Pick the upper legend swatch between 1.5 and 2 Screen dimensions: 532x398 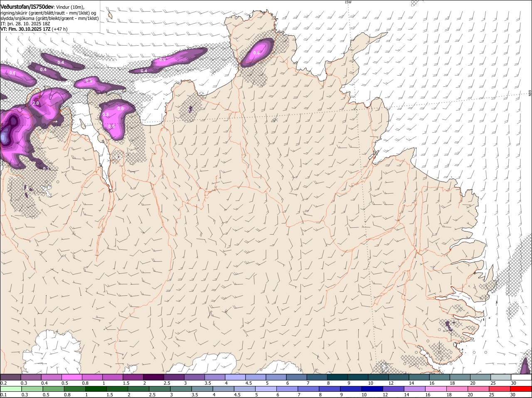pos(133,377)
